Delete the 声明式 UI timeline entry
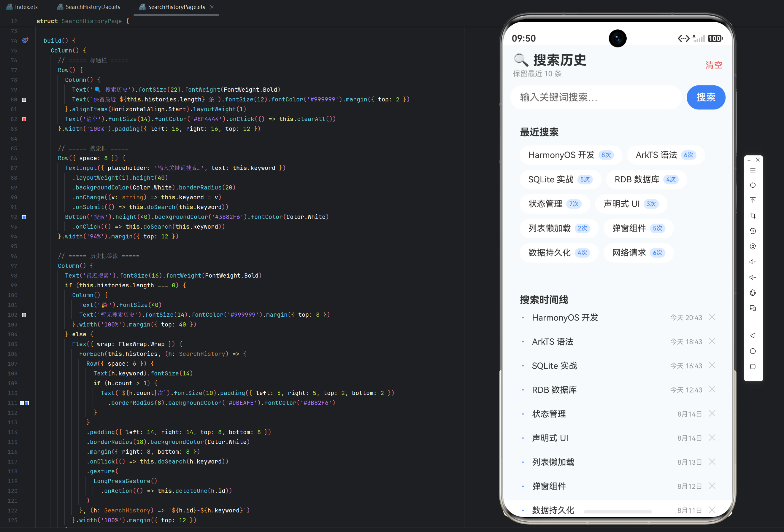784x532 pixels. (x=712, y=438)
